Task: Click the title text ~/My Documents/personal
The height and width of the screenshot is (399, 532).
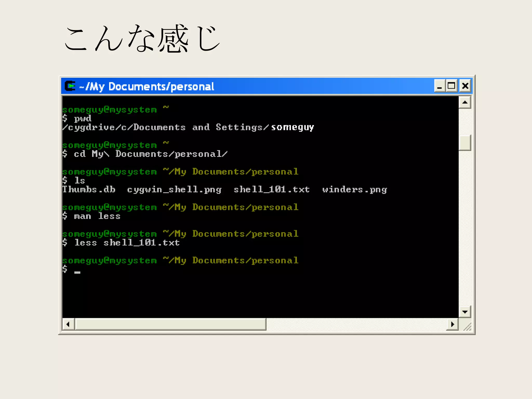Action: [147, 87]
